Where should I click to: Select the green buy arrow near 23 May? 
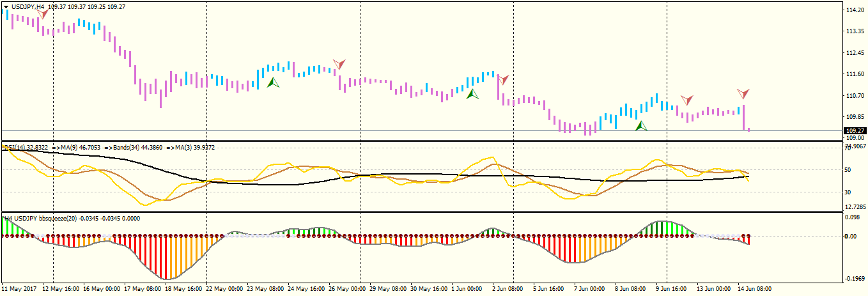tap(273, 82)
